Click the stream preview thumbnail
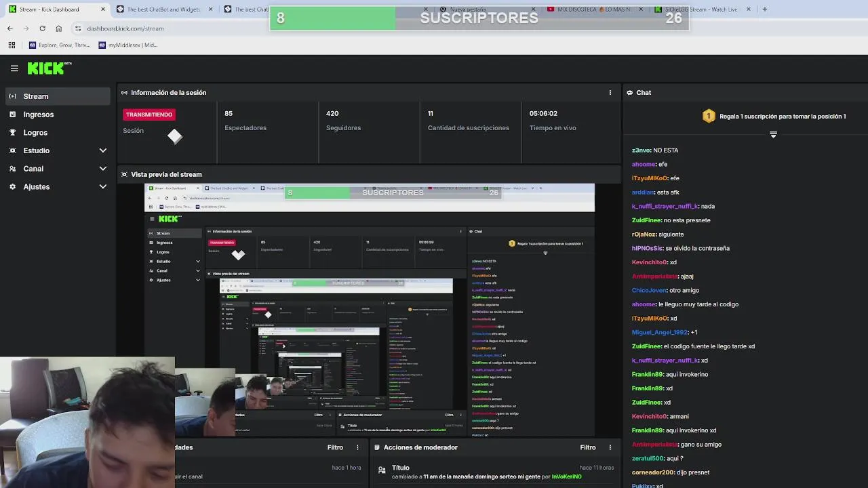Viewport: 868px width, 488px height. click(370, 310)
